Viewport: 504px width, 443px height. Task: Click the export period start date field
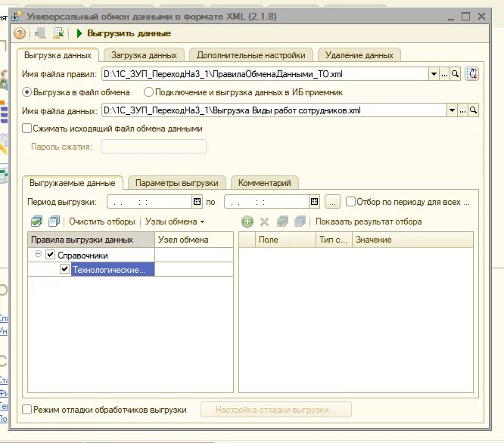pos(150,202)
